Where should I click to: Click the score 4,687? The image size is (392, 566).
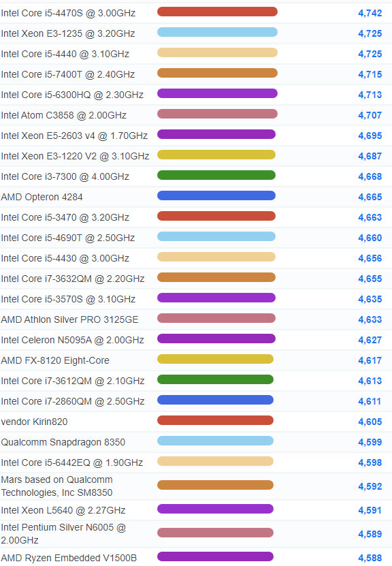pyautogui.click(x=370, y=156)
